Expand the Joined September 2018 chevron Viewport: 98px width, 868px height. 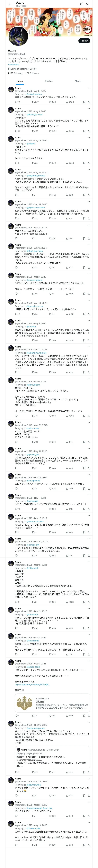click(36, 69)
